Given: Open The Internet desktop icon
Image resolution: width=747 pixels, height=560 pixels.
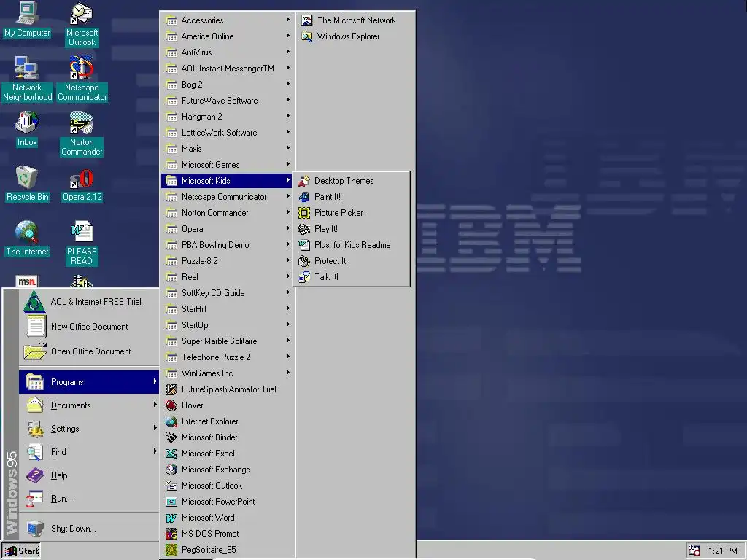Looking at the screenshot, I should [27, 238].
